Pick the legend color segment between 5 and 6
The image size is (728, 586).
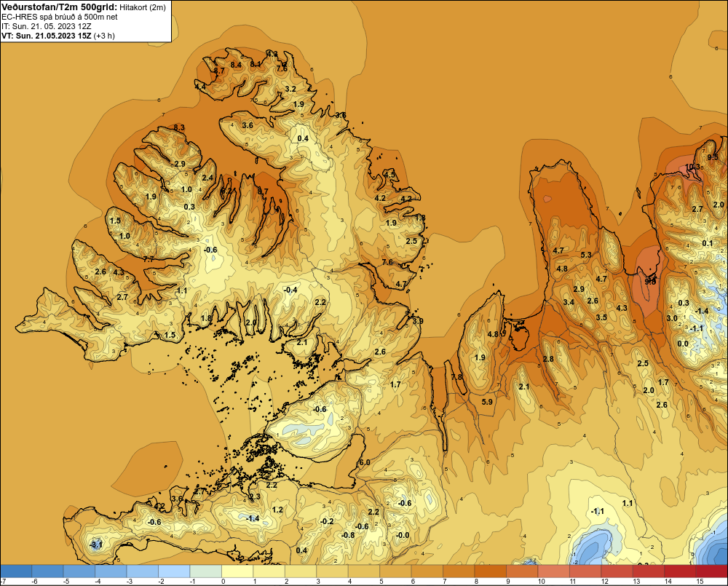395,571
